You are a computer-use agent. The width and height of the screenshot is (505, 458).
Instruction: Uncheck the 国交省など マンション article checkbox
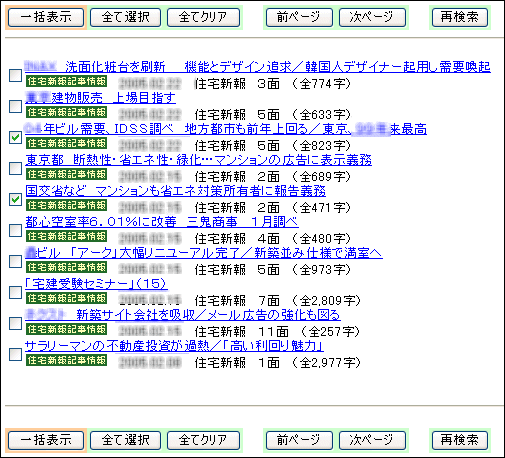point(15,199)
